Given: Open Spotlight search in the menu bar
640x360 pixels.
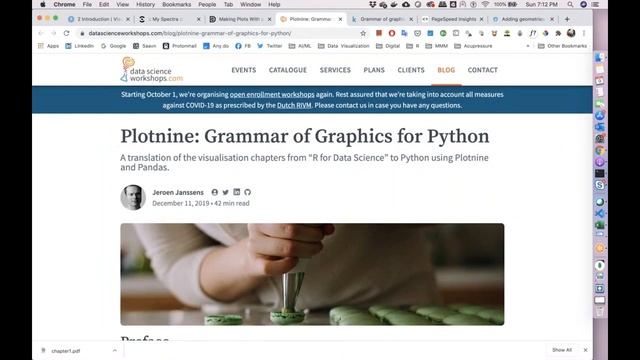Looking at the screenshot, I should (x=570, y=4).
